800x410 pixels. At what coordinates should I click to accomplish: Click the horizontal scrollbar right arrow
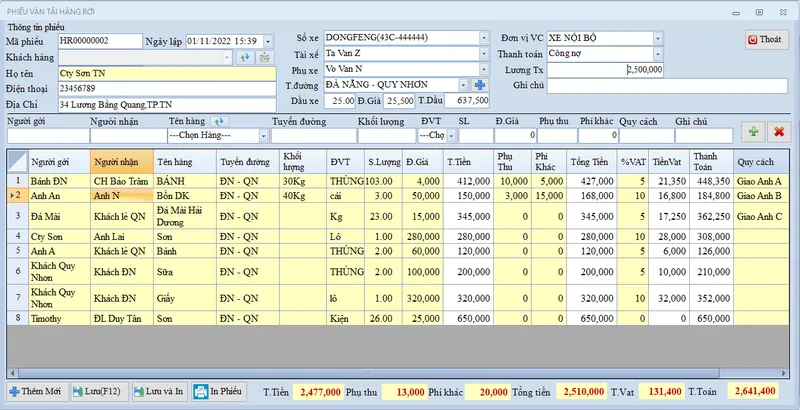785,373
